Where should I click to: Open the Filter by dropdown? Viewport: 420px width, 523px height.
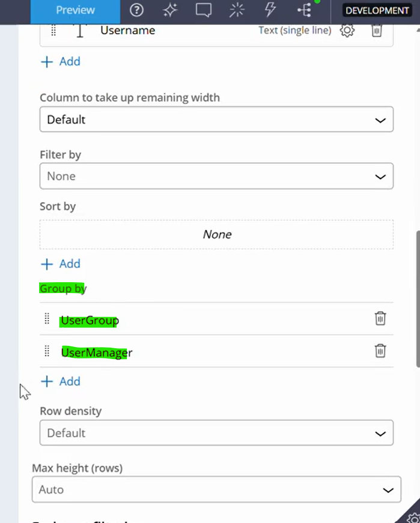click(216, 177)
